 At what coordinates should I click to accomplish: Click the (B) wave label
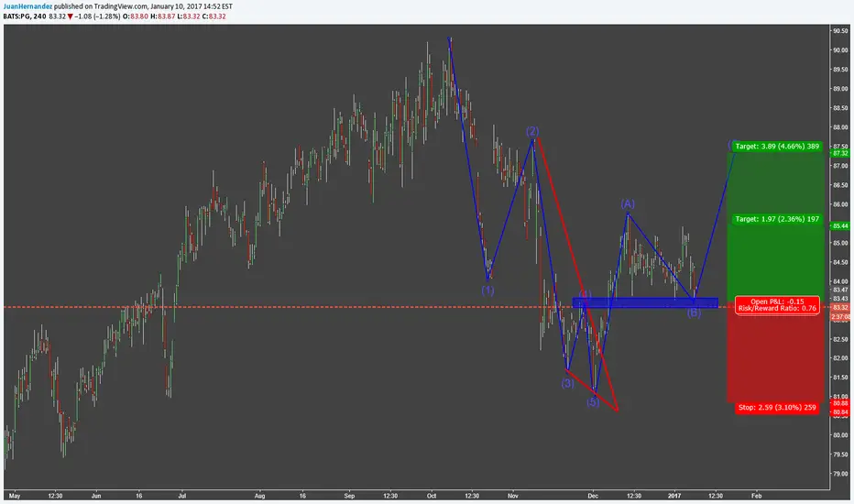pos(694,312)
